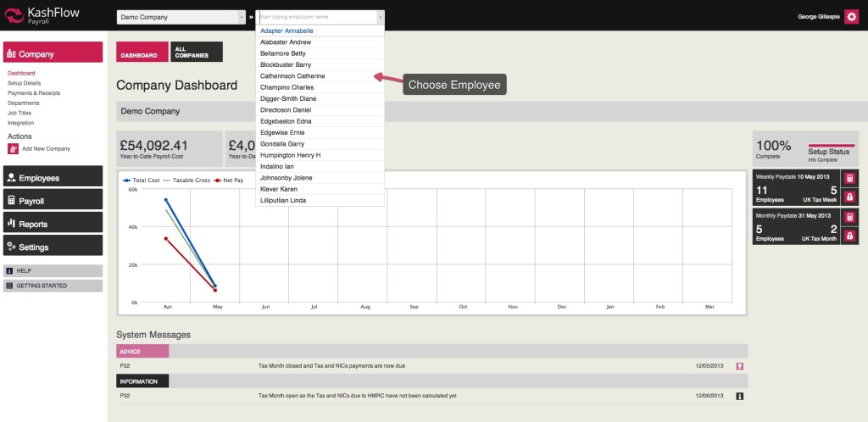Click the Add New Company icon

13,148
